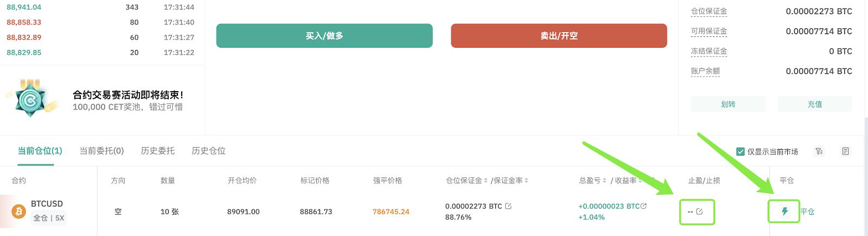Click the lightning flash-close position icon
868x236 pixels.
(784, 212)
